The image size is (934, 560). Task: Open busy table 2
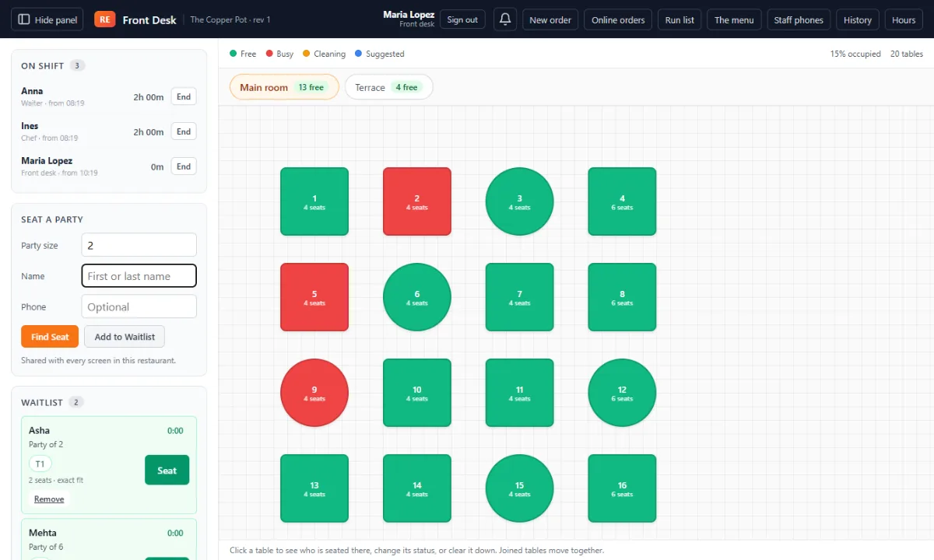[x=417, y=201]
